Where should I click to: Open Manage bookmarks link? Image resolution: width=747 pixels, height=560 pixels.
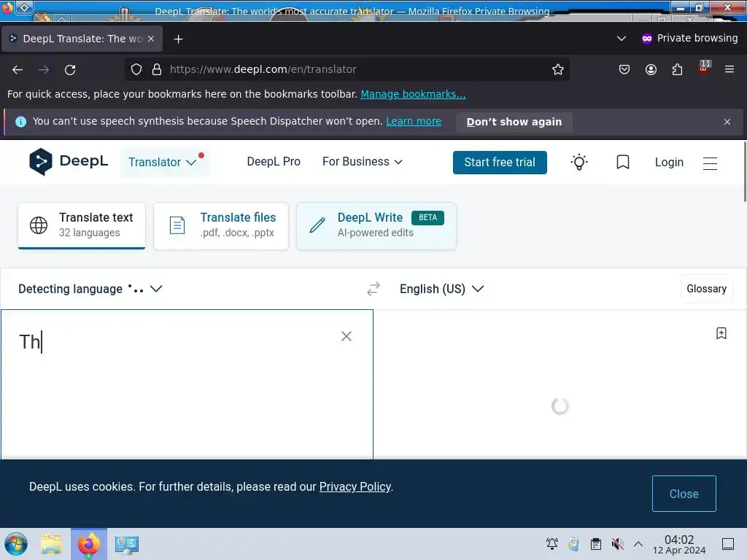[413, 94]
